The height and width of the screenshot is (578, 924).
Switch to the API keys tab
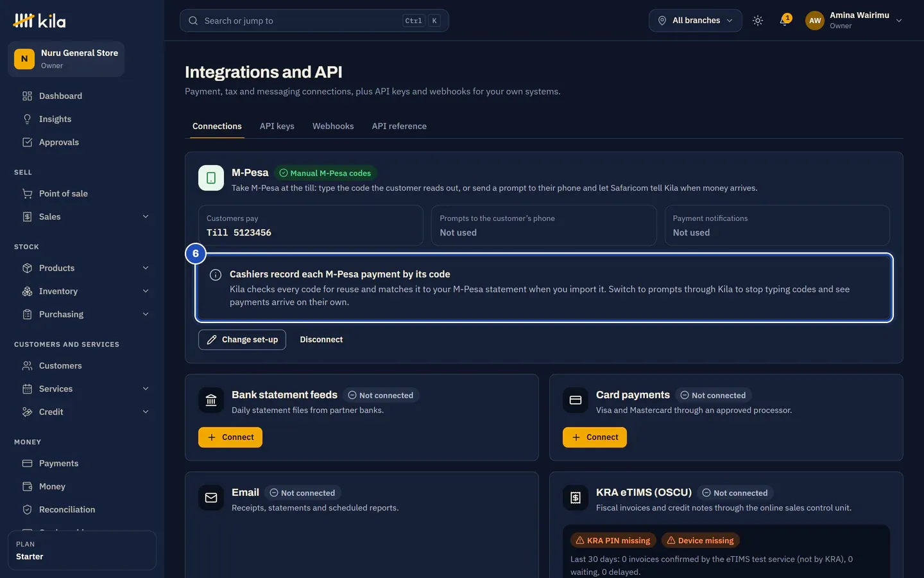coord(277,127)
